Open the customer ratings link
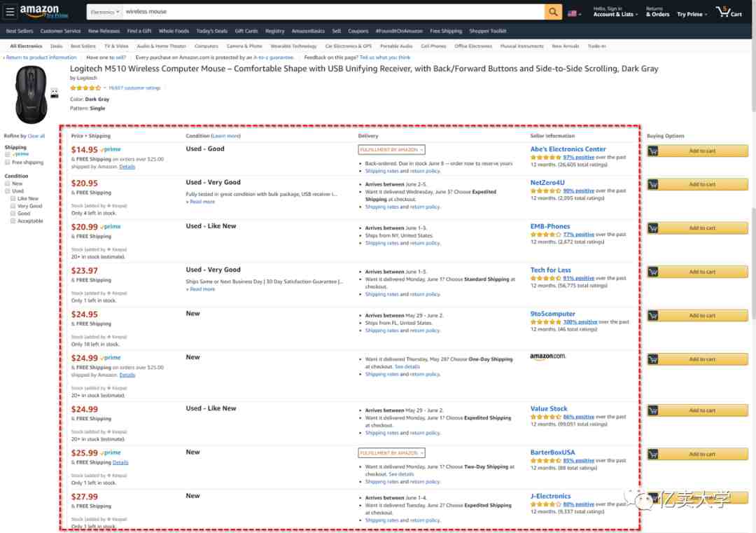This screenshot has height=533, width=756. (134, 88)
